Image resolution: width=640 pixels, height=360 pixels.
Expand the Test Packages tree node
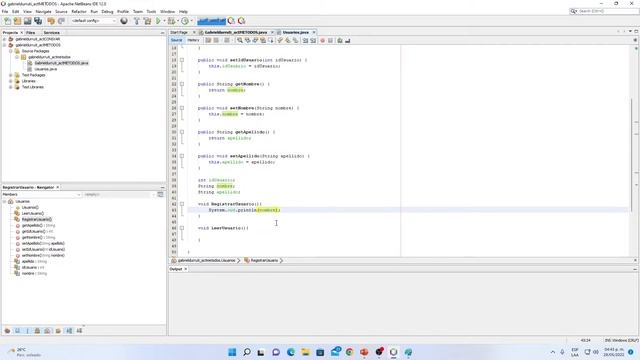11,75
